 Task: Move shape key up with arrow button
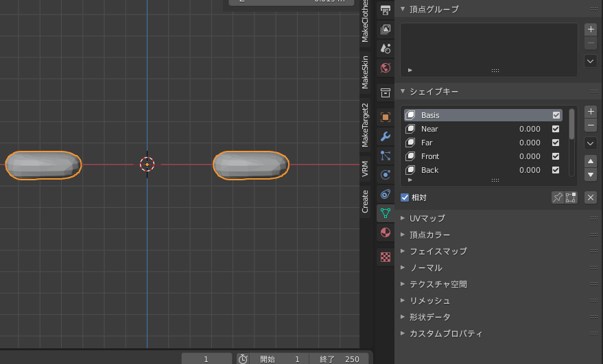(591, 161)
